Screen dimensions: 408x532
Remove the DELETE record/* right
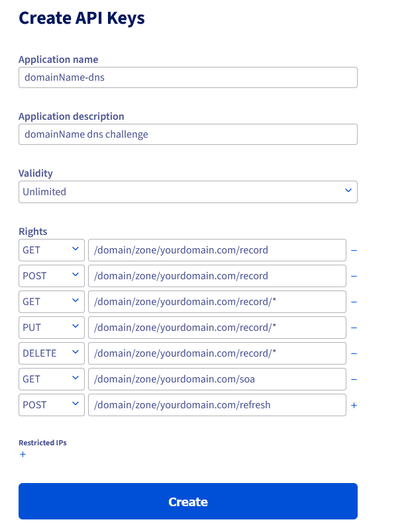[x=354, y=353]
